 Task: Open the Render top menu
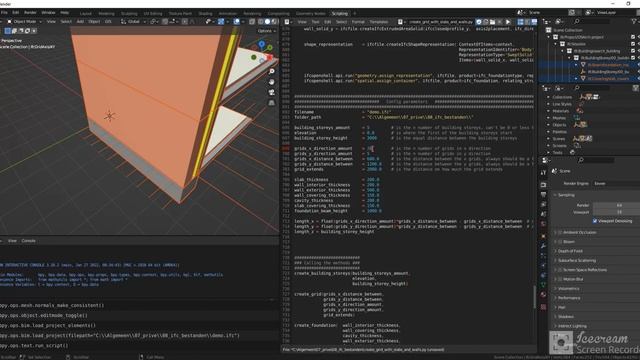pyautogui.click(x=30, y=13)
